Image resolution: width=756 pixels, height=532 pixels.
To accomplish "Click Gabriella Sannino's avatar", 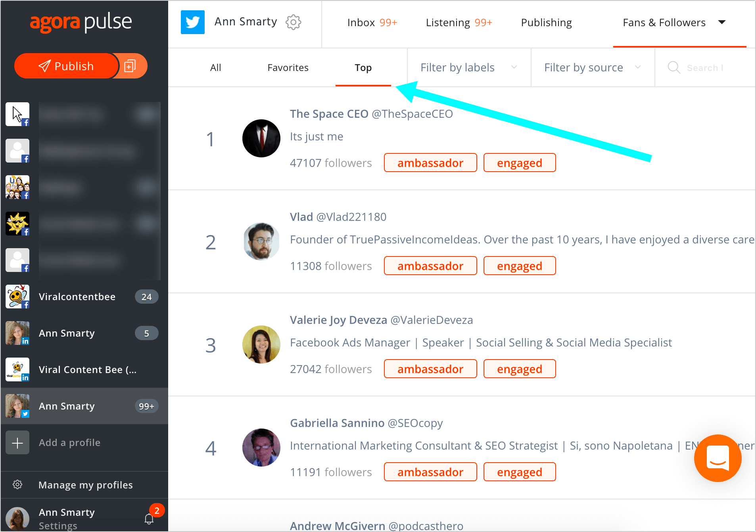I will (261, 448).
